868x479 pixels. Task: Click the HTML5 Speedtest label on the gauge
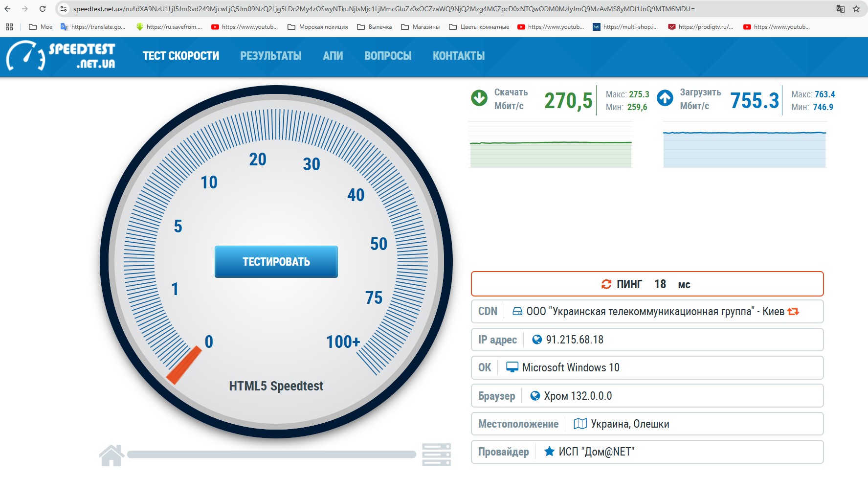(276, 386)
